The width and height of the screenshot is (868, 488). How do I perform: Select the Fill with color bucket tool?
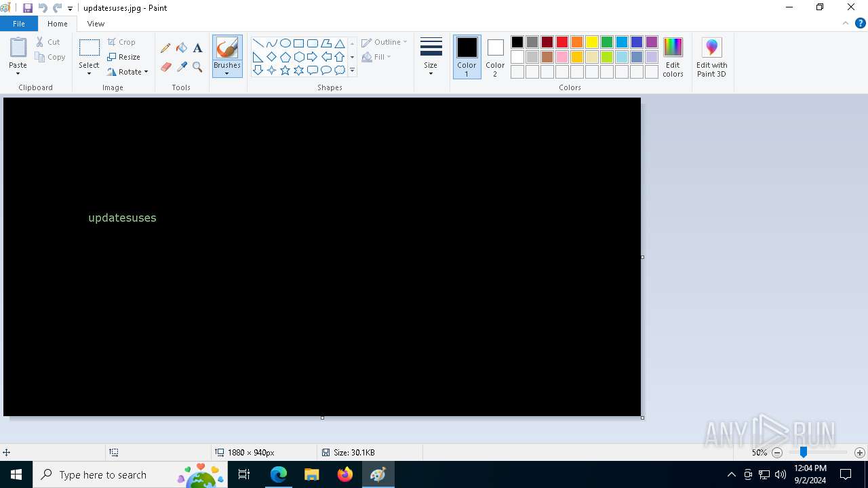(x=182, y=48)
